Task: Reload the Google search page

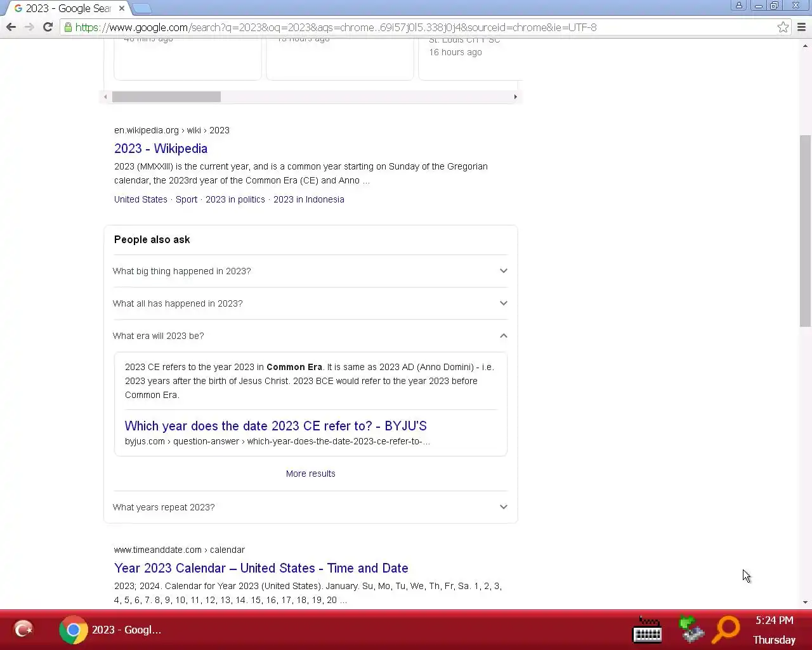Action: click(48, 27)
